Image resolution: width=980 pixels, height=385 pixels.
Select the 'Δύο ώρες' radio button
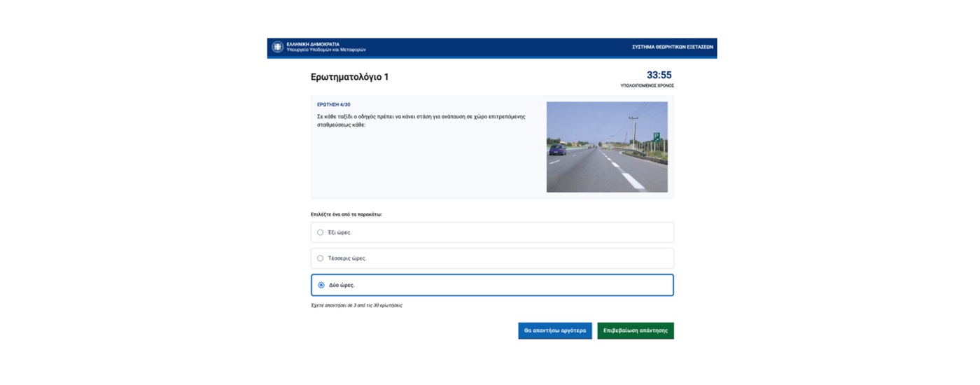[321, 285]
